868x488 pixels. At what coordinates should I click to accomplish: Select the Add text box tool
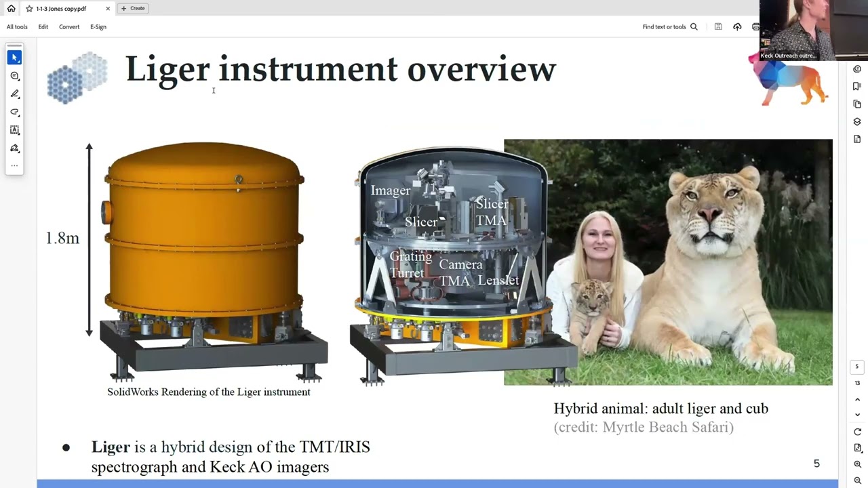click(x=14, y=129)
